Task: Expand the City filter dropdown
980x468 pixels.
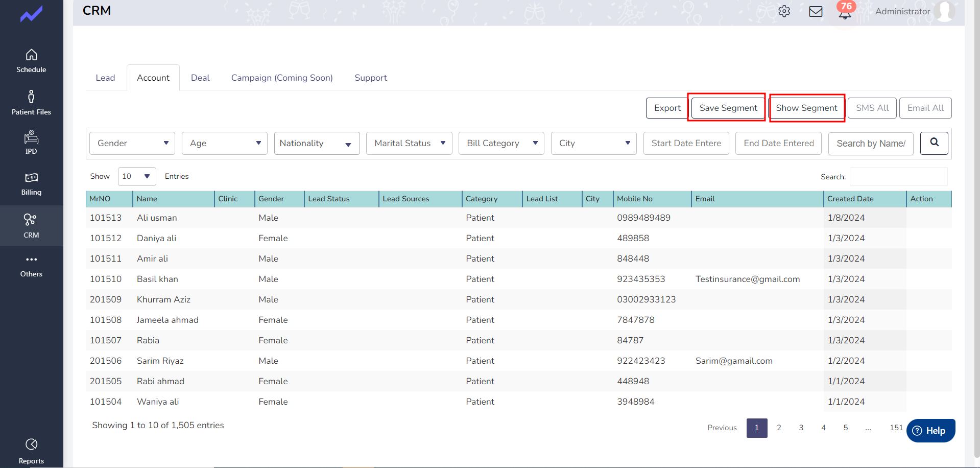Action: (x=594, y=143)
